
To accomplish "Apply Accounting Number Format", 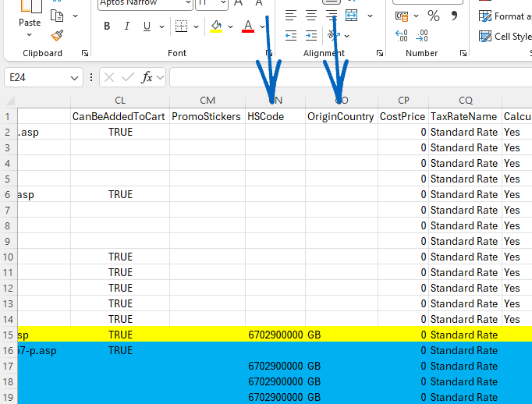I will pos(402,16).
